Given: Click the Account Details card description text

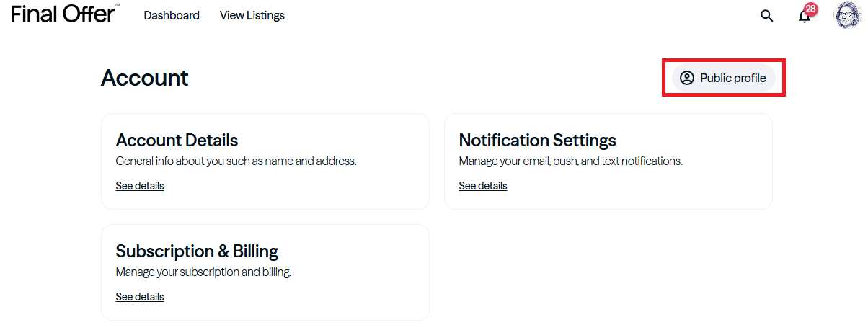Looking at the screenshot, I should [236, 161].
